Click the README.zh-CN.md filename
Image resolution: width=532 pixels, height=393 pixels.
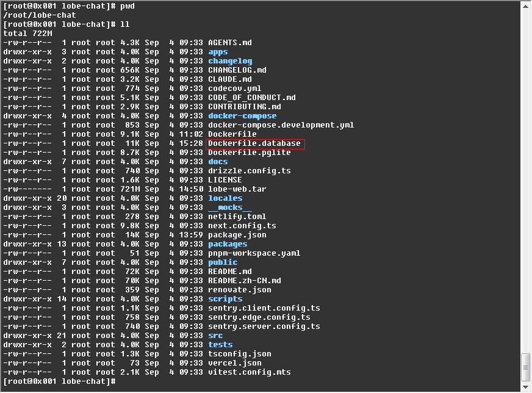pos(245,281)
